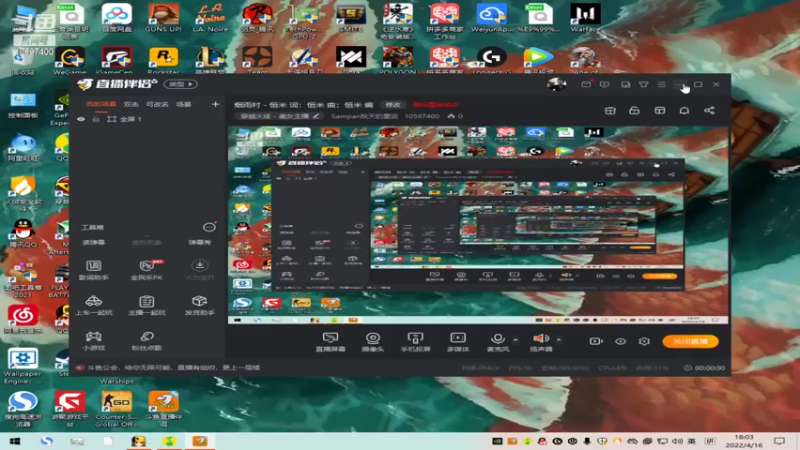Click the stream preview thumbnail

(x=478, y=225)
